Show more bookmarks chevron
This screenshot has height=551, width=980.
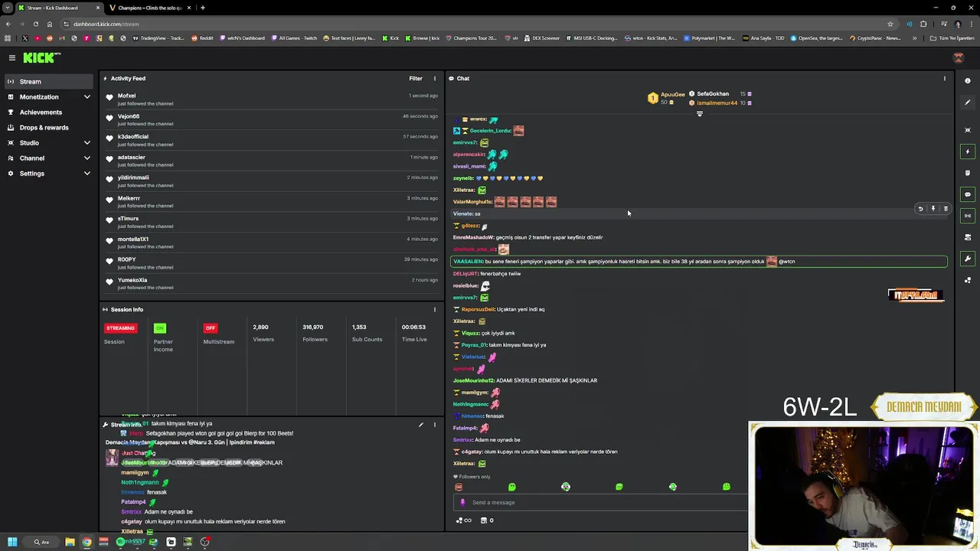914,38
